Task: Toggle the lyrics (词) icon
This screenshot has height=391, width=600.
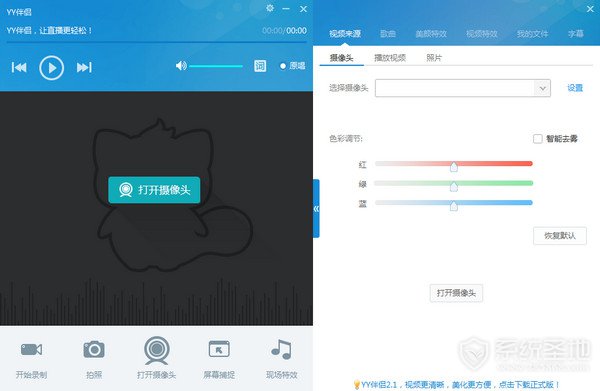Action: coord(260,66)
